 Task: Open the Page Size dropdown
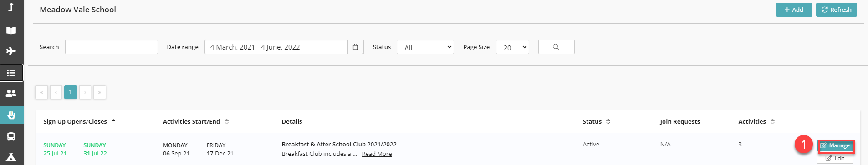[512, 47]
